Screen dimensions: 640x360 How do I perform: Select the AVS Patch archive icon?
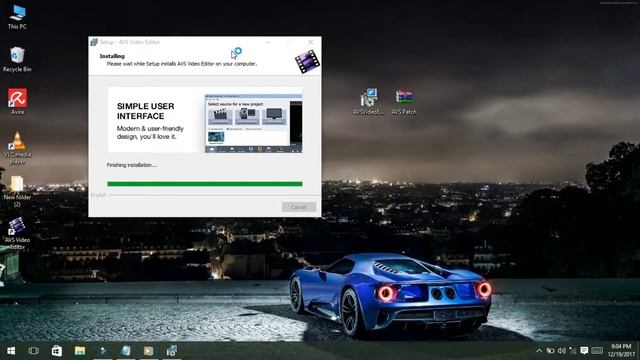click(404, 102)
